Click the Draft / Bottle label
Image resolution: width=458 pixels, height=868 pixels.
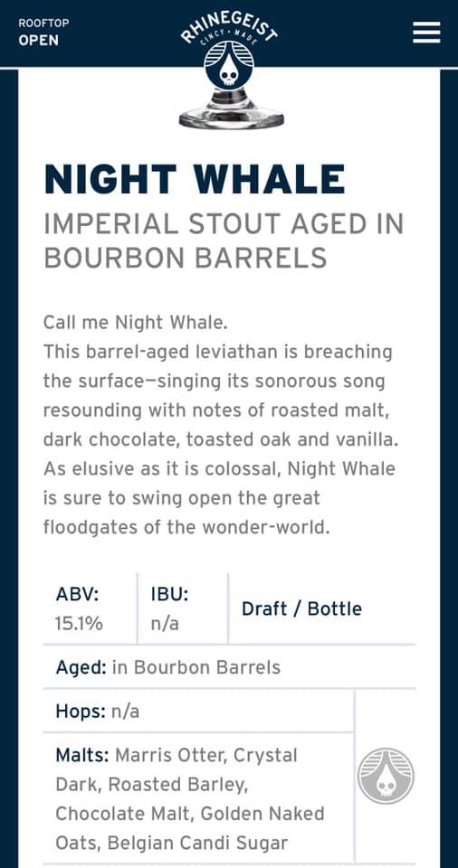(301, 609)
